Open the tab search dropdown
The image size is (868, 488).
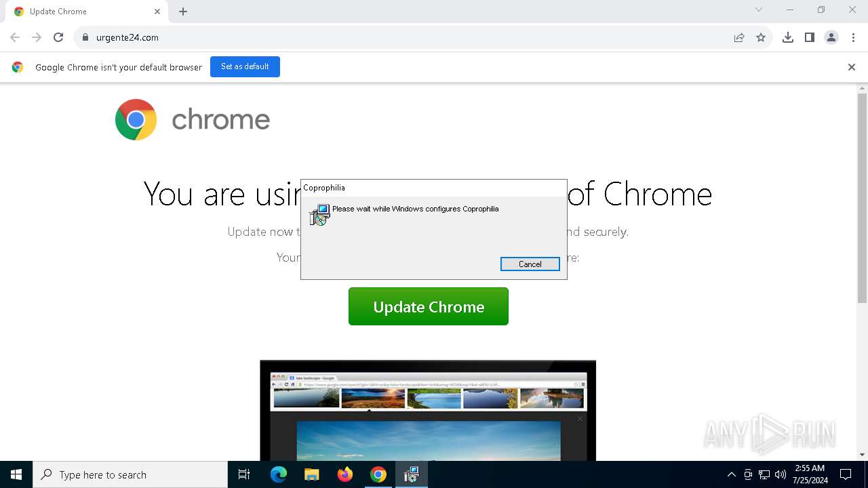coord(759,9)
